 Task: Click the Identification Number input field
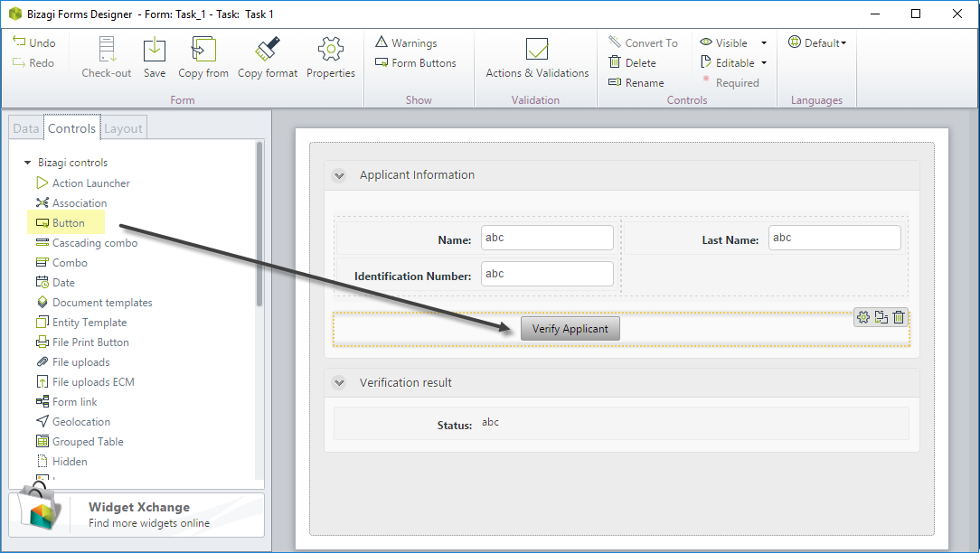(x=547, y=274)
